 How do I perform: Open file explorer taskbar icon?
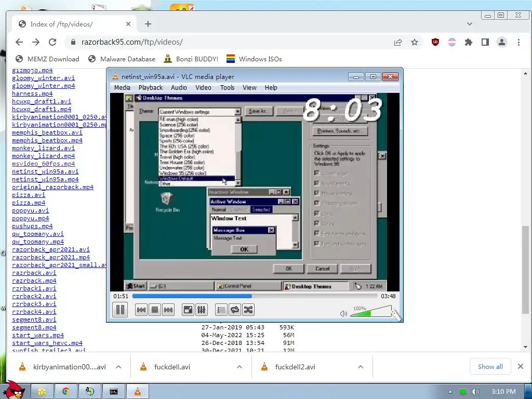pyautogui.click(x=42, y=392)
